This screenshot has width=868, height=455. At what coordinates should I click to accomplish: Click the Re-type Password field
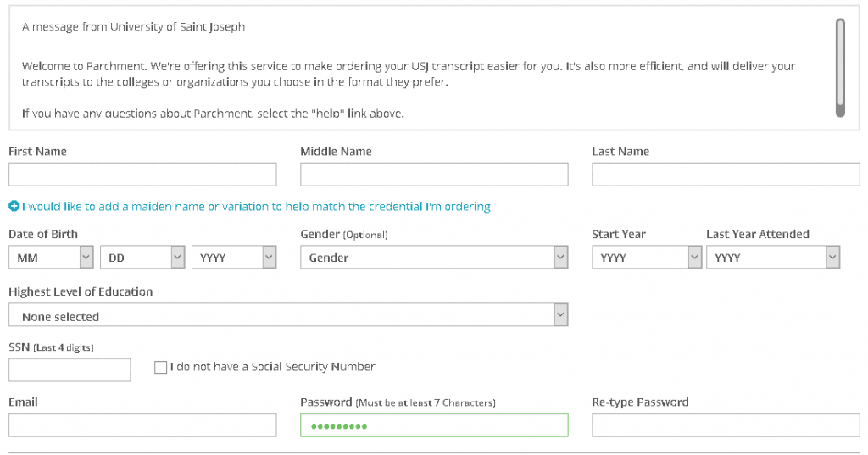coord(726,425)
